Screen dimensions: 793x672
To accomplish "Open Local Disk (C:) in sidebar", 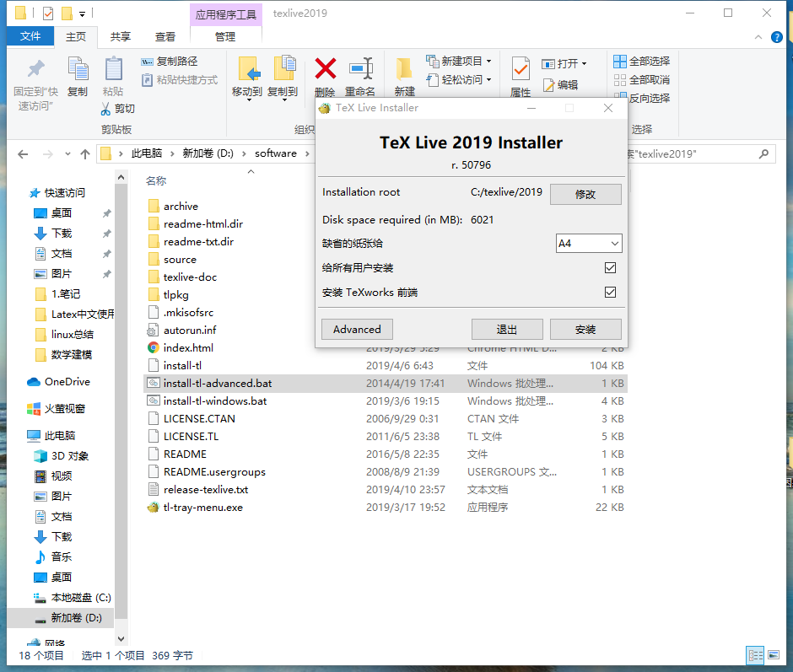I will 73,598.
